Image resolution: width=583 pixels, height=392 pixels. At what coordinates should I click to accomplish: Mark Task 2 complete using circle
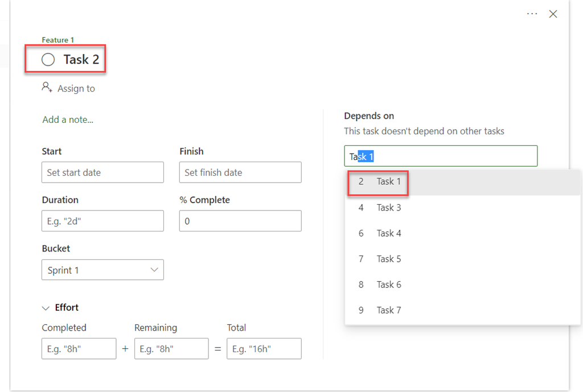pos(48,60)
